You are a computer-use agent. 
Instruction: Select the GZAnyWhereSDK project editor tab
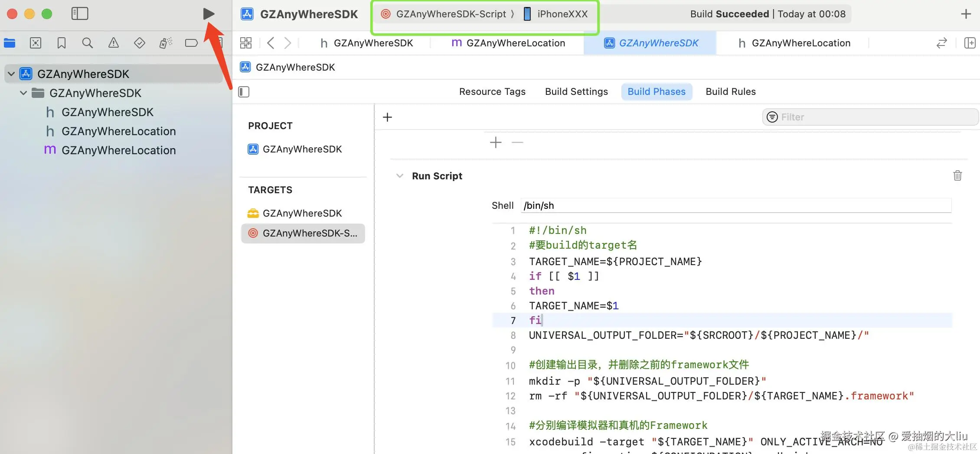tap(650, 43)
